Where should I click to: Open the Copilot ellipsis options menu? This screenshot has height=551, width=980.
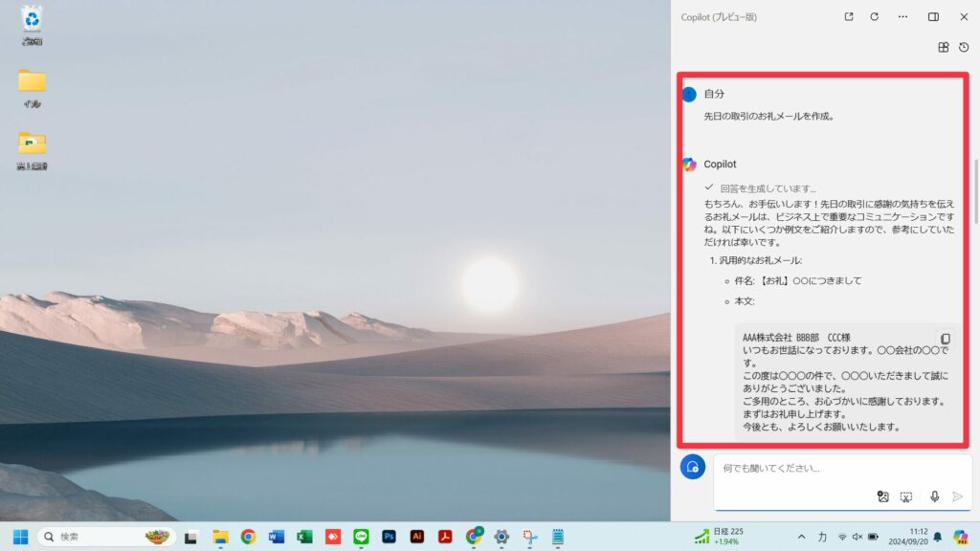pos(901,16)
